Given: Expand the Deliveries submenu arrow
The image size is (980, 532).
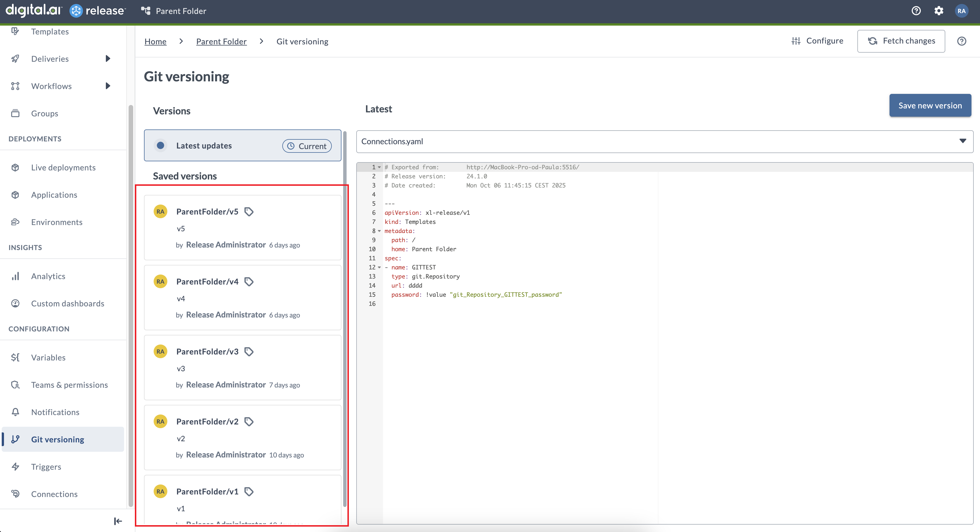Looking at the screenshot, I should 108,59.
